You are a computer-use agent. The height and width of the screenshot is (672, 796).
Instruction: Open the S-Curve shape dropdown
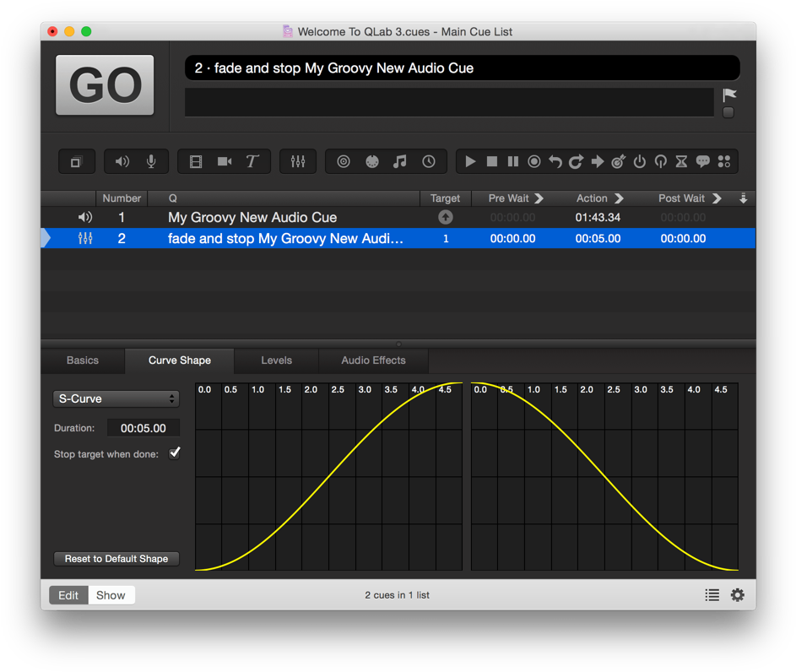[x=116, y=398]
